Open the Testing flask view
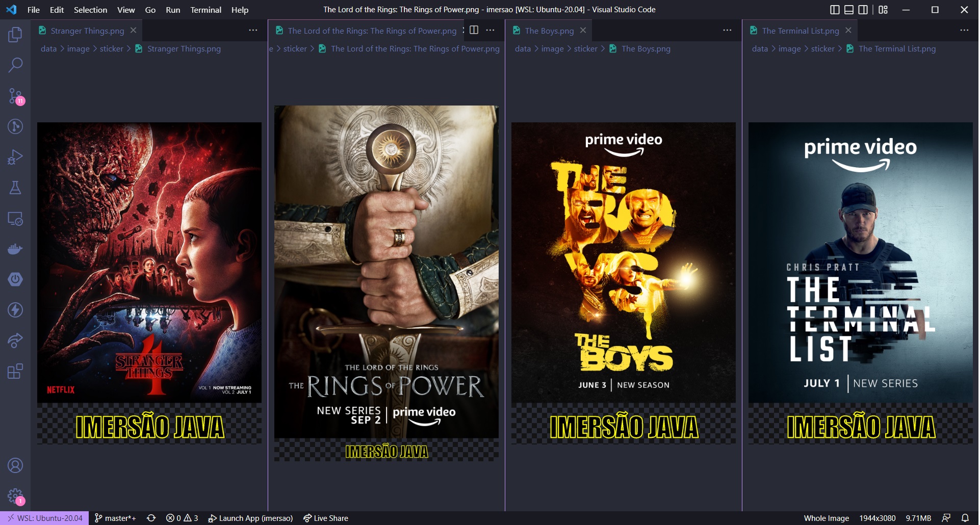The image size is (980, 525). tap(15, 188)
